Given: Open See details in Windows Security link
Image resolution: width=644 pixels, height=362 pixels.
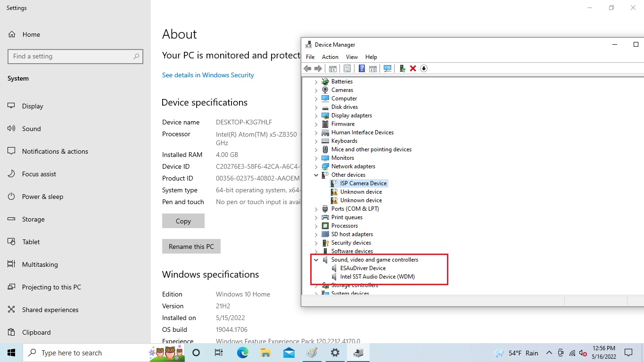Looking at the screenshot, I should tap(208, 75).
